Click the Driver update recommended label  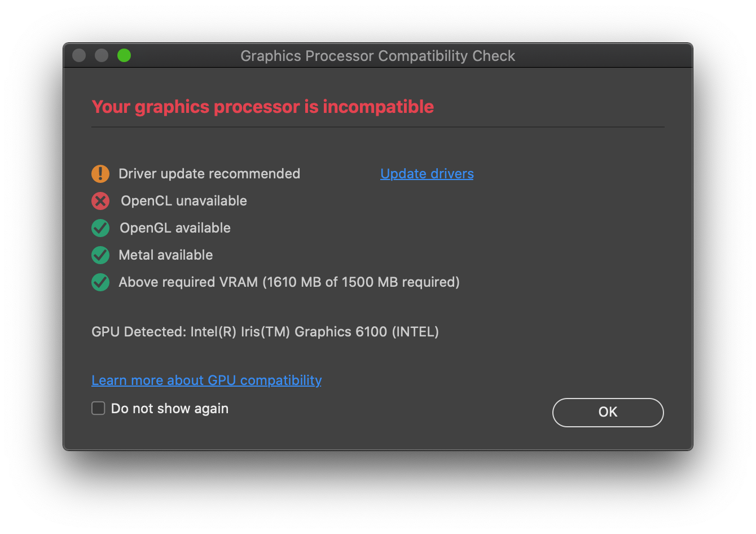tap(209, 174)
